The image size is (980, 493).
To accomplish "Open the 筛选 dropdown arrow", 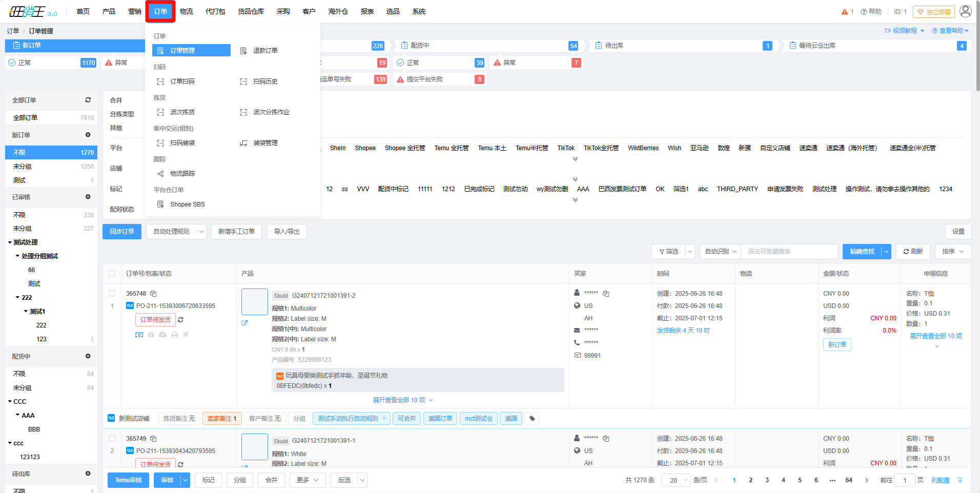I will (690, 252).
